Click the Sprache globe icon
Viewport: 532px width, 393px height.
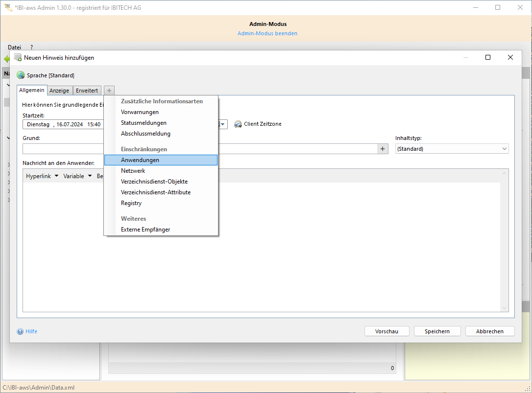point(21,75)
